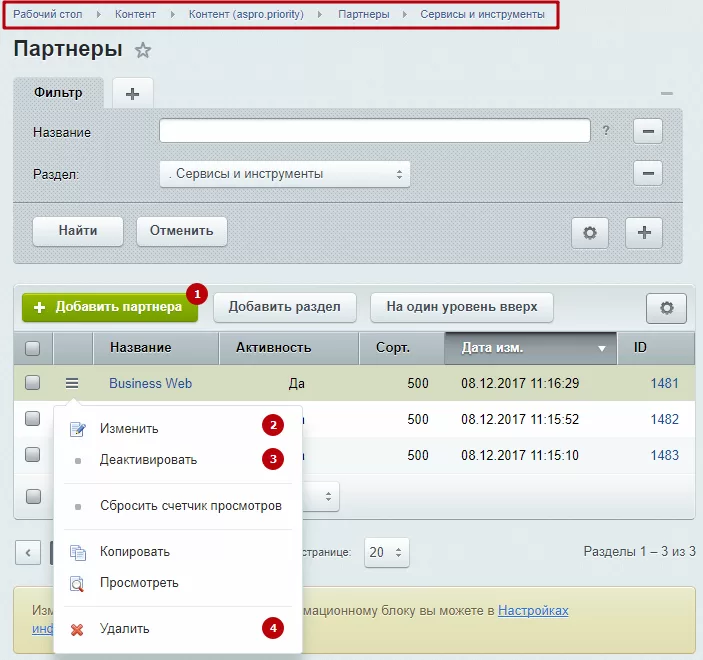Viewport: 703px width, 660px height.
Task: Choose Просмотреть in context menu
Action: [x=178, y=583]
